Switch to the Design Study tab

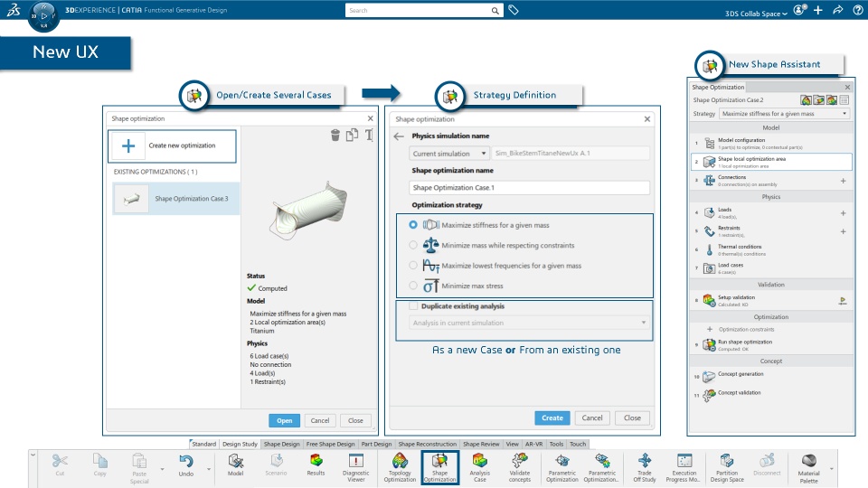pyautogui.click(x=240, y=444)
